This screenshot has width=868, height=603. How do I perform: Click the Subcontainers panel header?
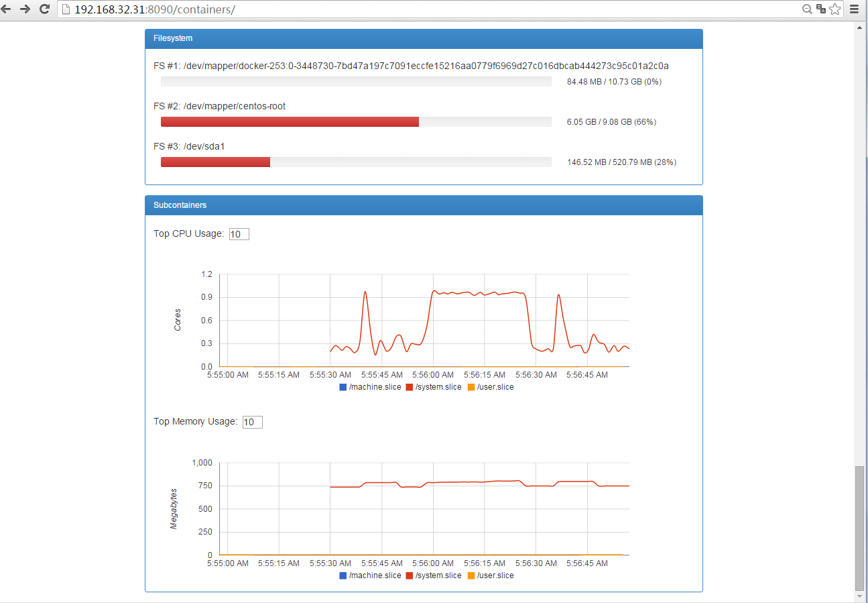pyautogui.click(x=424, y=205)
